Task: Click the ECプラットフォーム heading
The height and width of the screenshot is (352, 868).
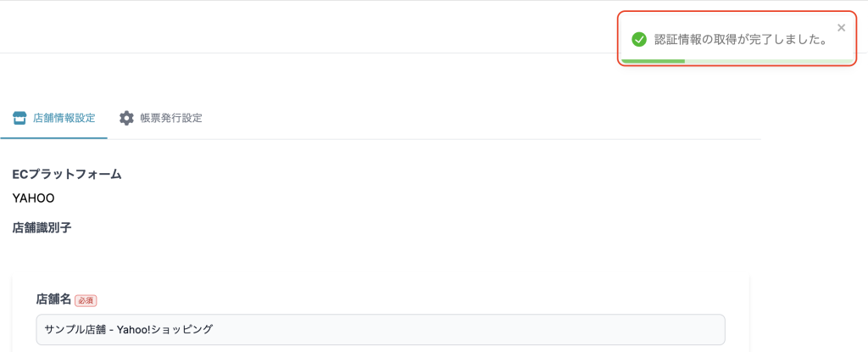Action: [67, 174]
